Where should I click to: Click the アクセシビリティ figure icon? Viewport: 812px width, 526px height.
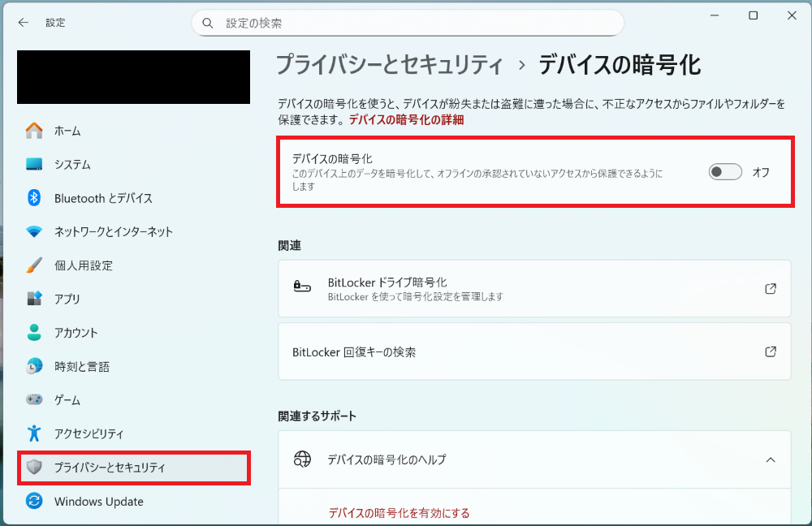click(x=34, y=433)
